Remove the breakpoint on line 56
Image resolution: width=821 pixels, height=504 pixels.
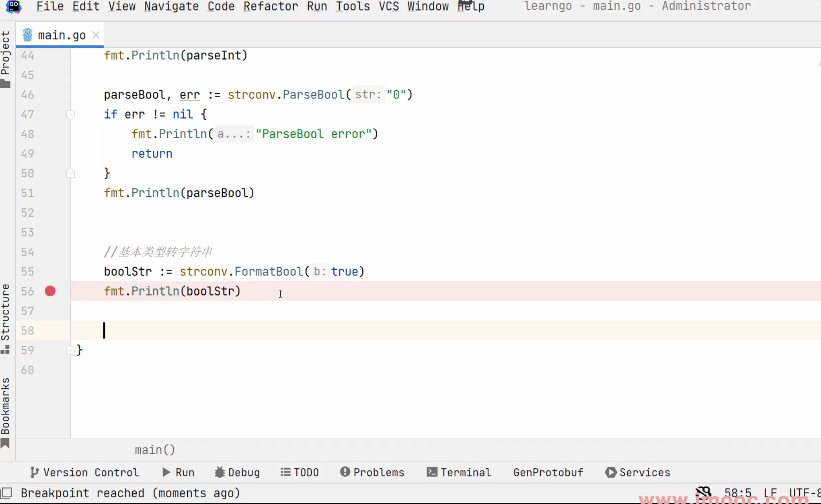50,291
